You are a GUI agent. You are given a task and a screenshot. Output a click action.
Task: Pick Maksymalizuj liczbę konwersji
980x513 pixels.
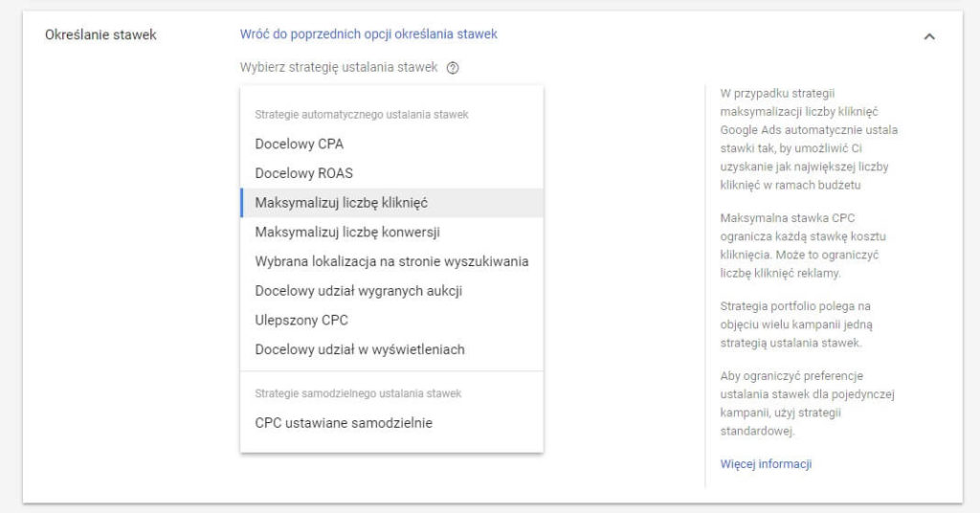391,233
